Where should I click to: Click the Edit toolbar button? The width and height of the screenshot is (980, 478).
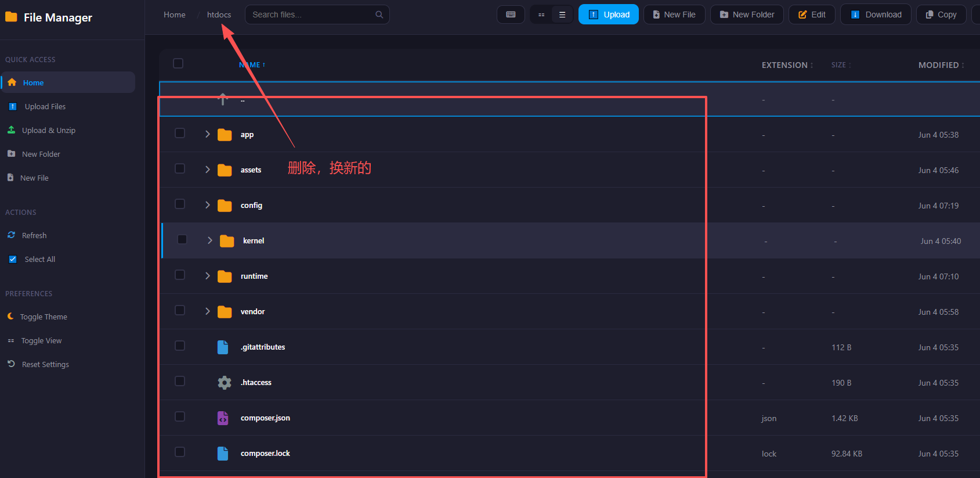click(812, 15)
